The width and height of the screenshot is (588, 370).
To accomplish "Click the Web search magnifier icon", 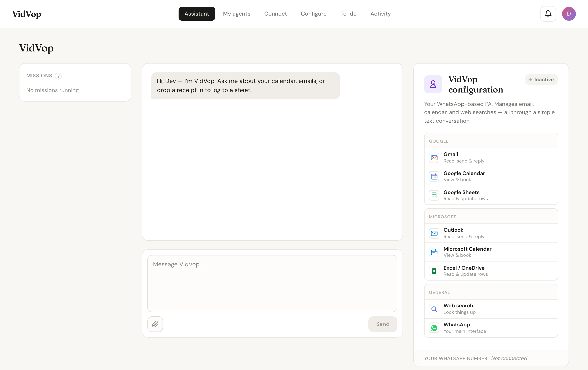I will pyautogui.click(x=434, y=309).
